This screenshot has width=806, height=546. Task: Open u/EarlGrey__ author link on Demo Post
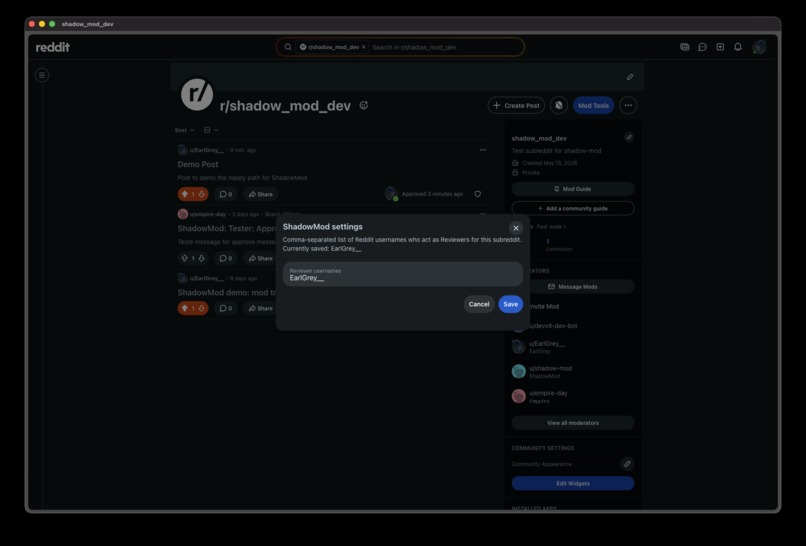tap(207, 150)
